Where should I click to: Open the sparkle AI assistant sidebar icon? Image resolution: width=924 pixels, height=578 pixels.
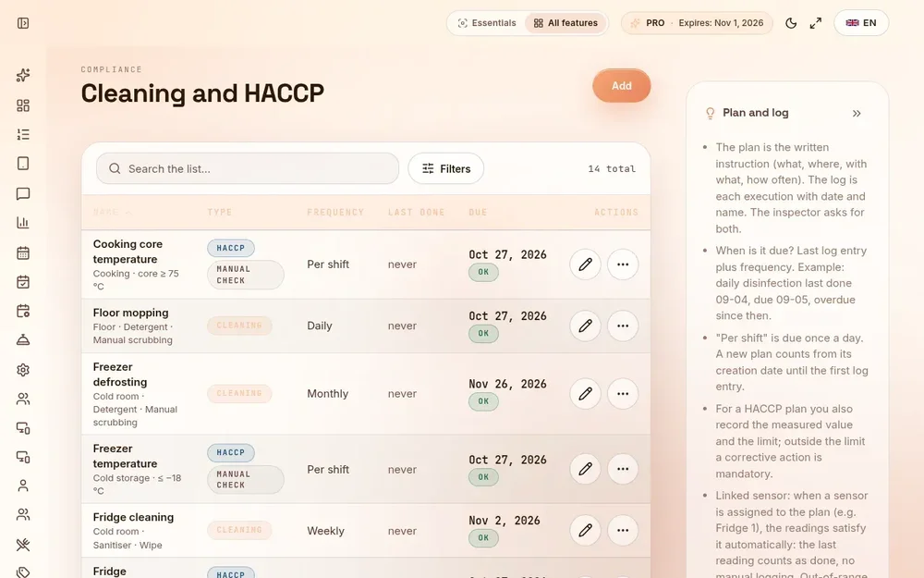coord(23,75)
